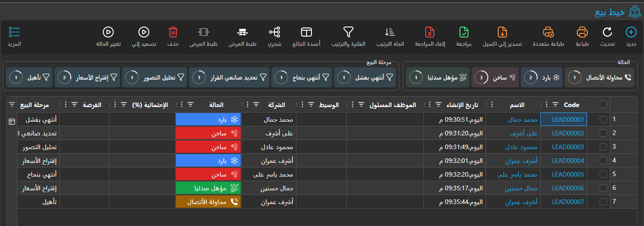Select checkbox for row LEAD00001
This screenshot has width=644, height=226.
coord(603,119)
